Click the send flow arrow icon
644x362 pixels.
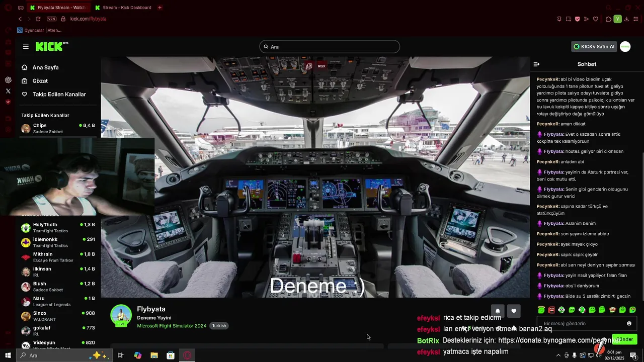coord(586,19)
